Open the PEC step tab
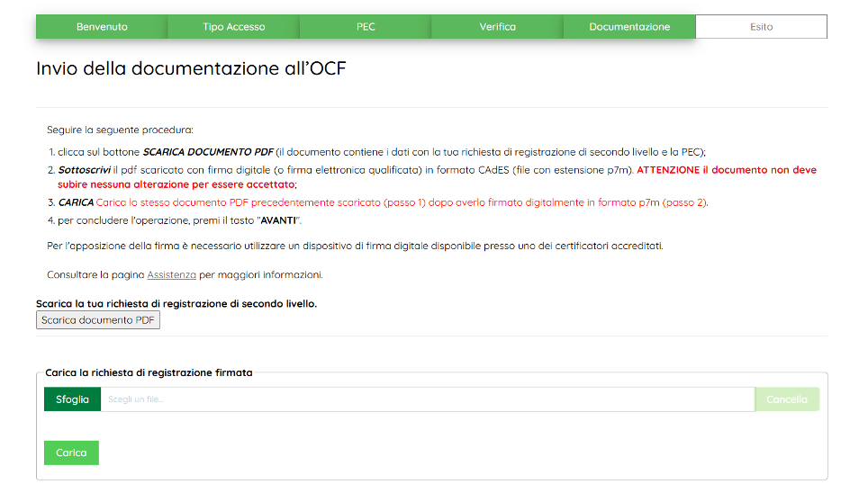 point(366,27)
